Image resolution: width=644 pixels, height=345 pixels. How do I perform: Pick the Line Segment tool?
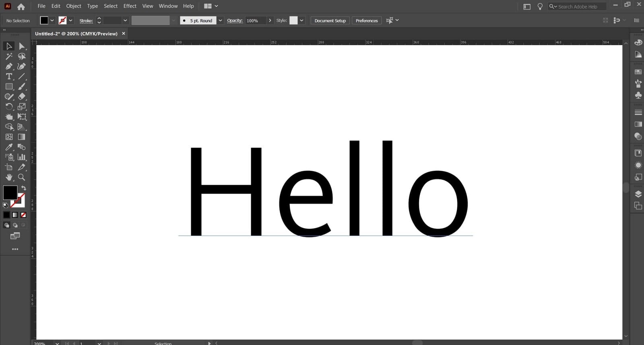(22, 76)
